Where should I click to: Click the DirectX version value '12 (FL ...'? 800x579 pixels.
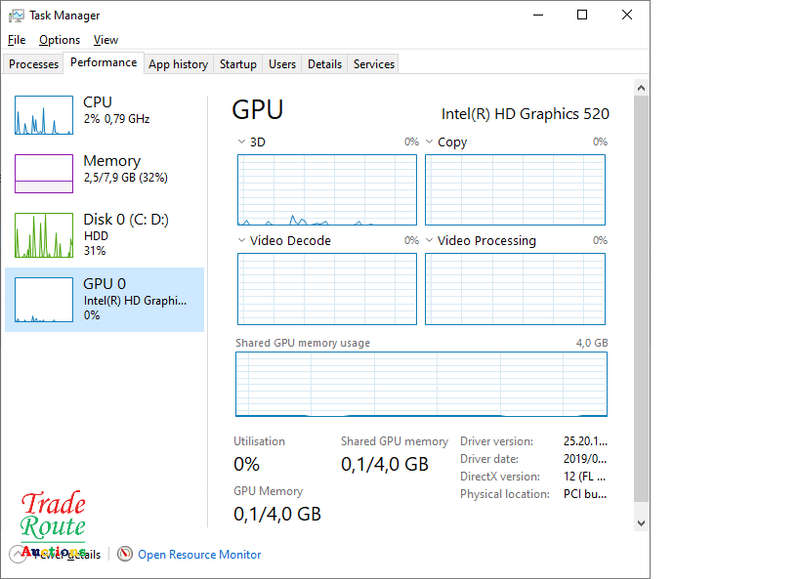(585, 476)
